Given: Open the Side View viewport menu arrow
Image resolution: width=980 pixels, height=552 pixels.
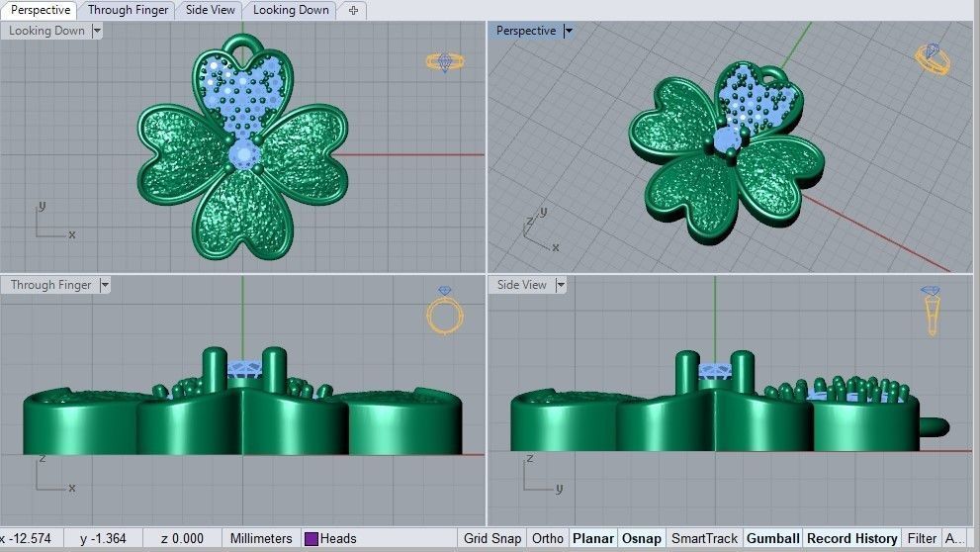Looking at the screenshot, I should click(561, 285).
